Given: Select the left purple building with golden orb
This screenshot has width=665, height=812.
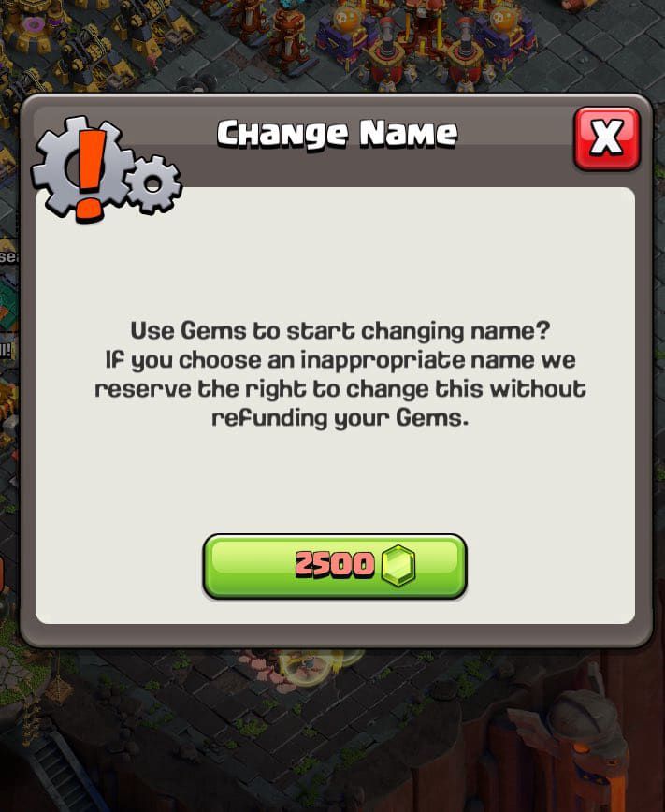Looking at the screenshot, I should pyautogui.click(x=345, y=31).
